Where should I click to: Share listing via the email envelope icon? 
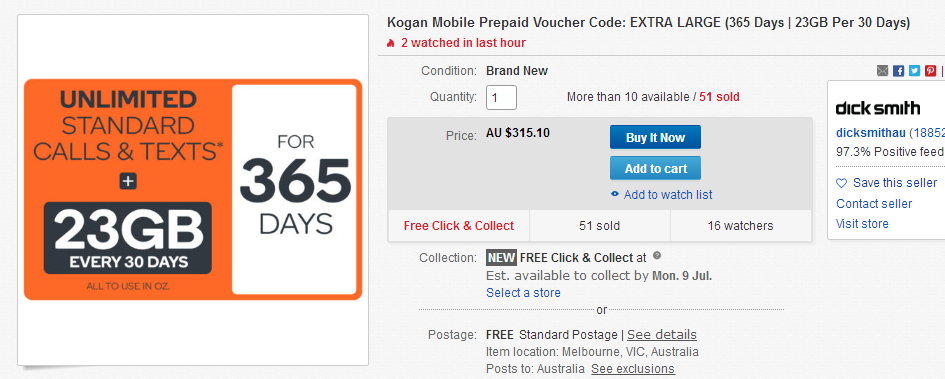point(882,71)
